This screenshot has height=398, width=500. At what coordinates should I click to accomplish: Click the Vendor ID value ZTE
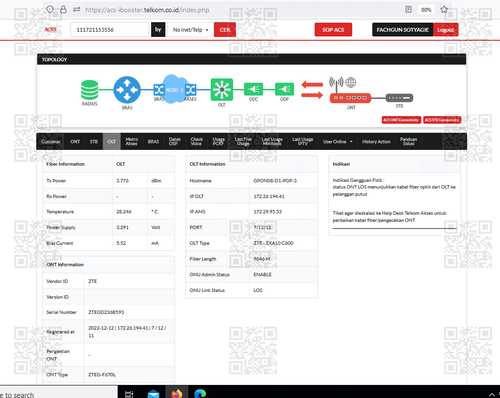[x=93, y=281]
